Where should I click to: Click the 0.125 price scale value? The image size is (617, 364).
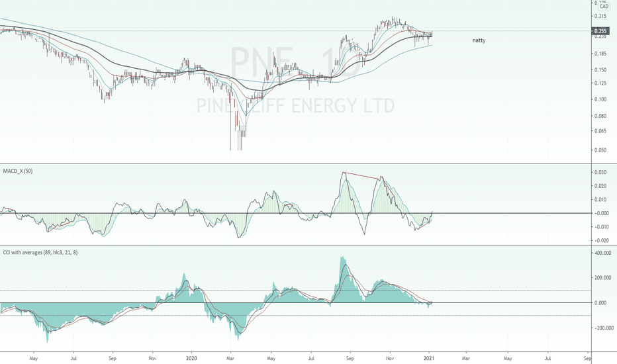[x=600, y=83]
